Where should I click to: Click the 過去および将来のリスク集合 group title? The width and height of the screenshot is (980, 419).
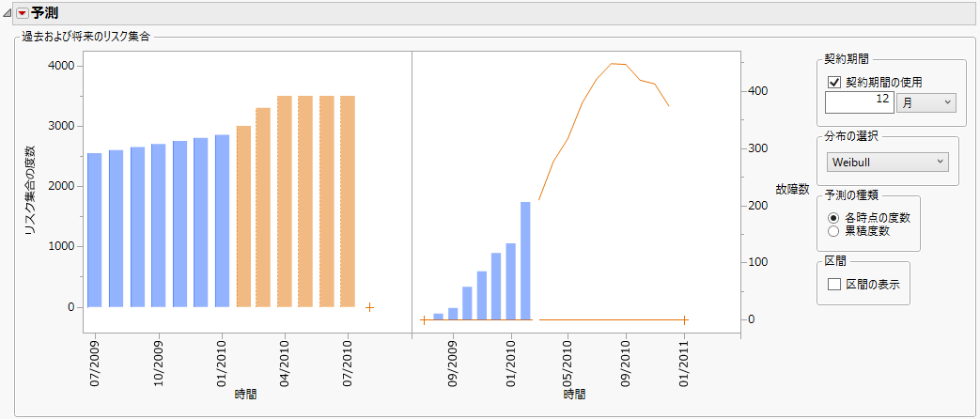pyautogui.click(x=86, y=37)
